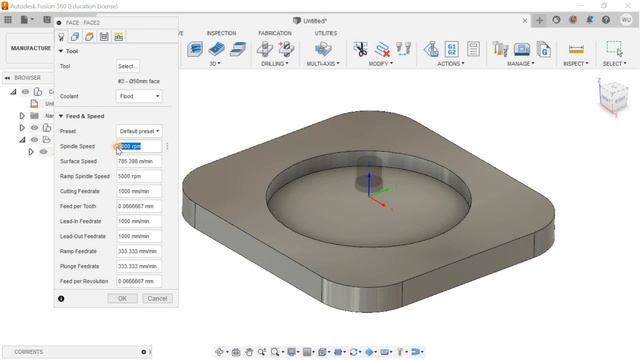
Task: Open the Passes tab in Face dialog
Action: point(104,37)
